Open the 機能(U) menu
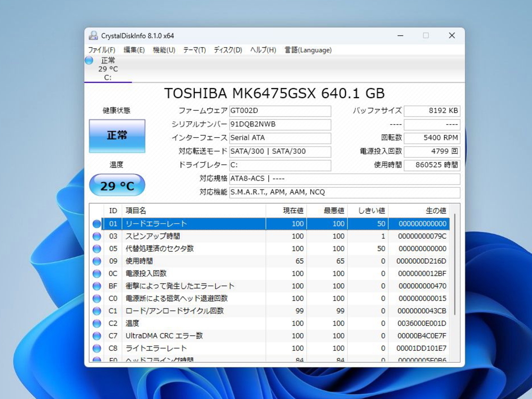The width and height of the screenshot is (532, 399). pyautogui.click(x=164, y=50)
